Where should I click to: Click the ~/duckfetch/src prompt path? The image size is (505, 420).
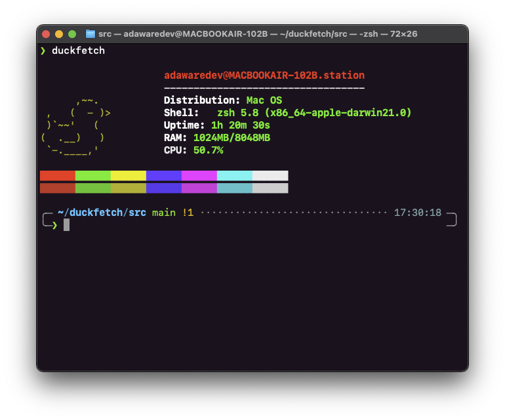(102, 213)
